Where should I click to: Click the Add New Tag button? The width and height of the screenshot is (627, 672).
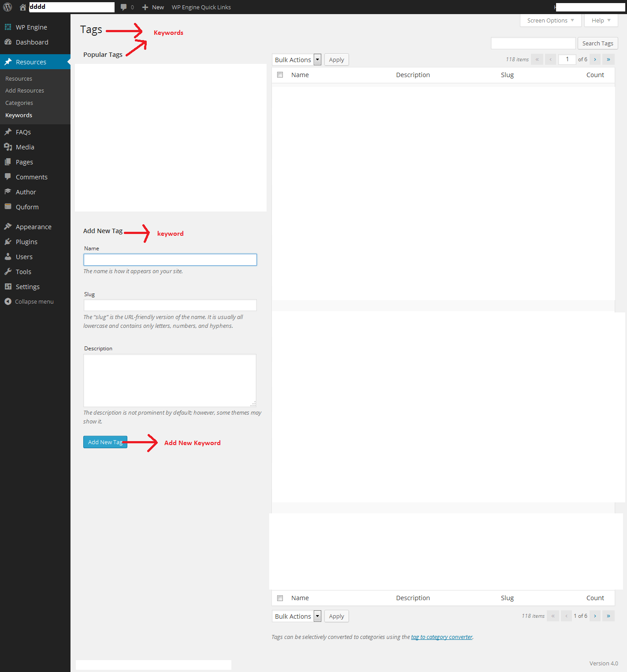pyautogui.click(x=105, y=442)
